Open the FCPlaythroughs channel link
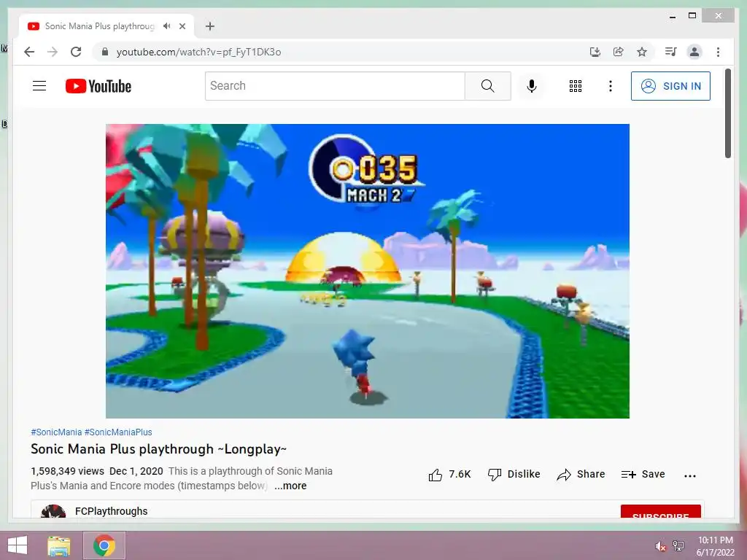The image size is (747, 560). click(x=112, y=511)
